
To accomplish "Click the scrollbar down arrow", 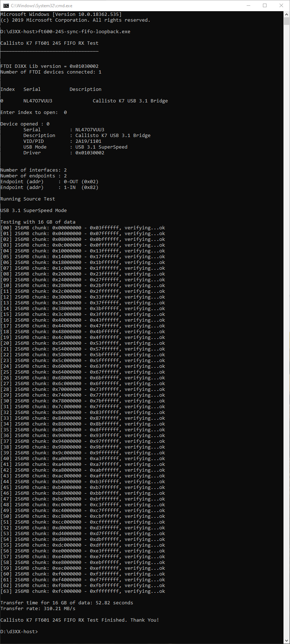I will pyautogui.click(x=287, y=640).
